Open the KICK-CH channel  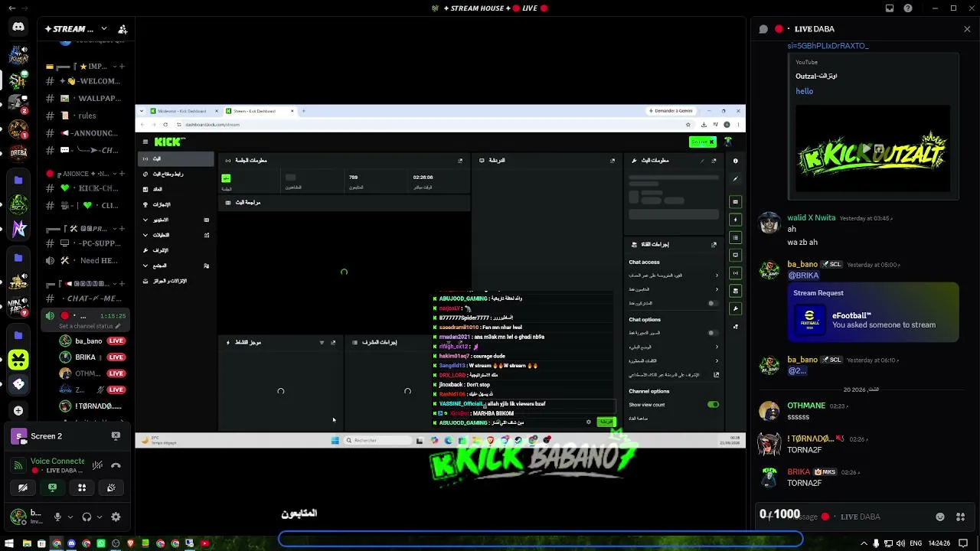tap(86, 188)
